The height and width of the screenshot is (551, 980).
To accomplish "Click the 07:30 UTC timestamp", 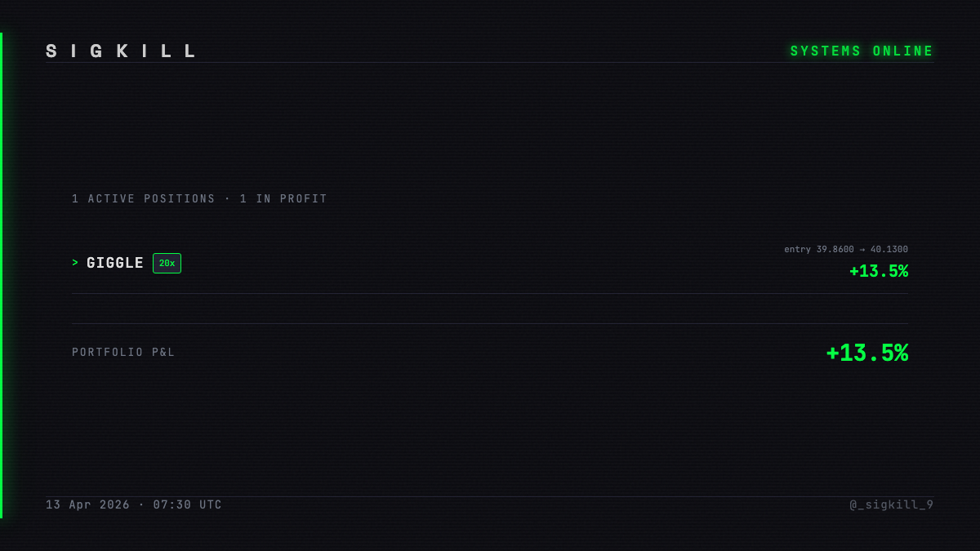I will click(188, 505).
